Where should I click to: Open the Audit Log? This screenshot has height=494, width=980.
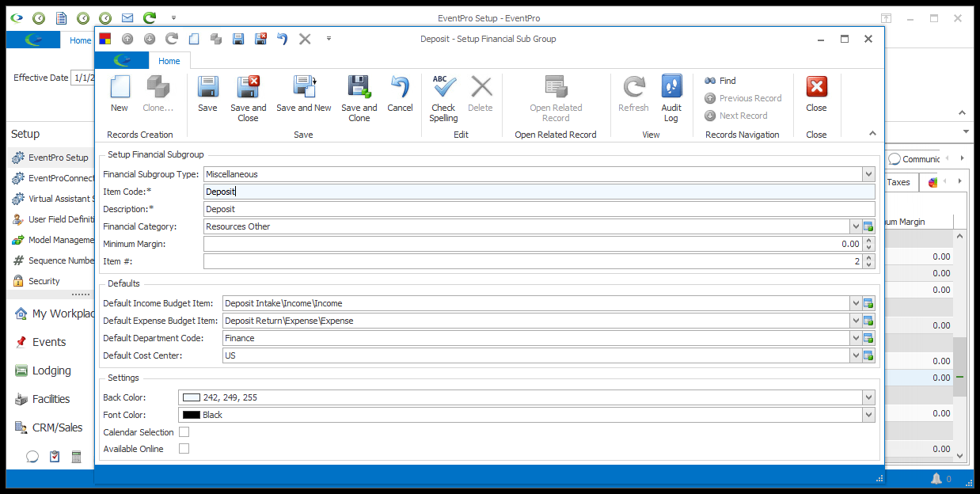[671, 98]
